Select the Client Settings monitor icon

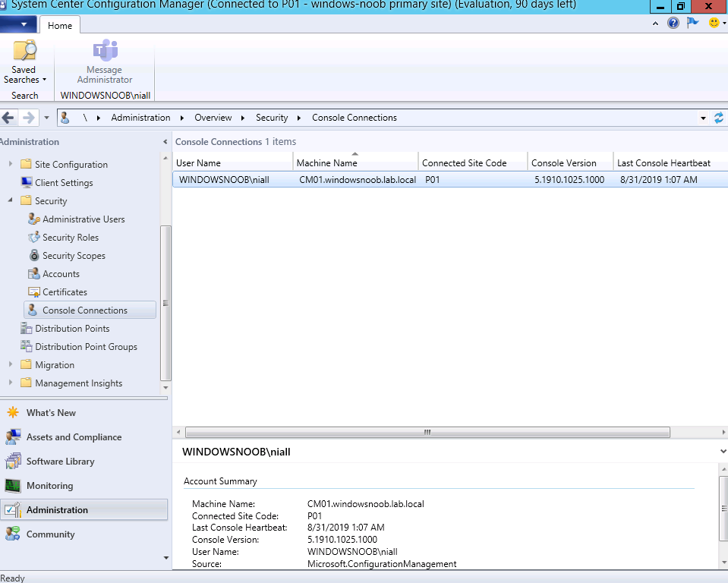(x=27, y=182)
